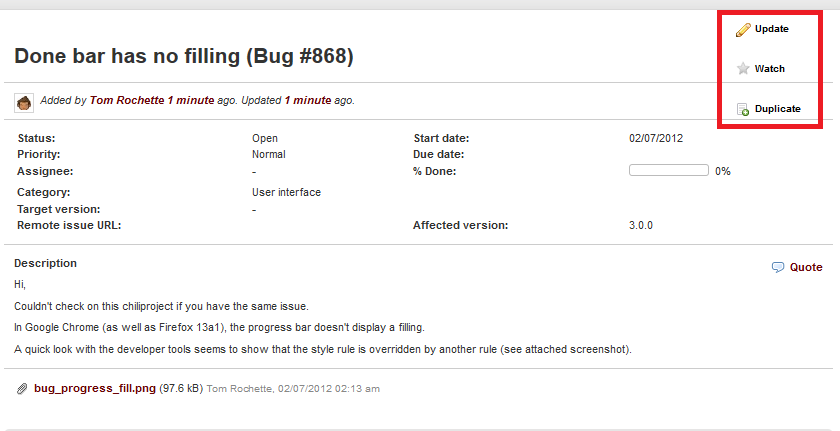Open the Update link

click(x=771, y=29)
